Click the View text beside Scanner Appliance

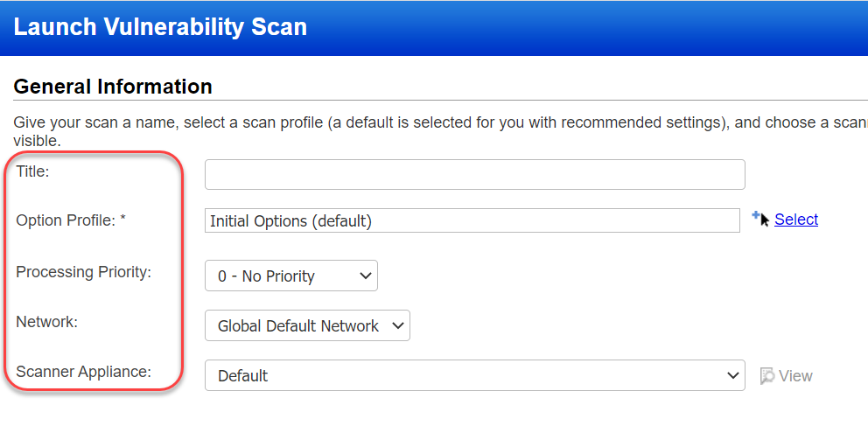(x=795, y=376)
